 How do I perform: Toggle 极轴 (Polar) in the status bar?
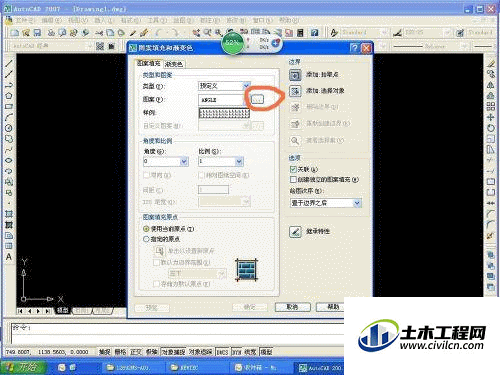coord(152,352)
